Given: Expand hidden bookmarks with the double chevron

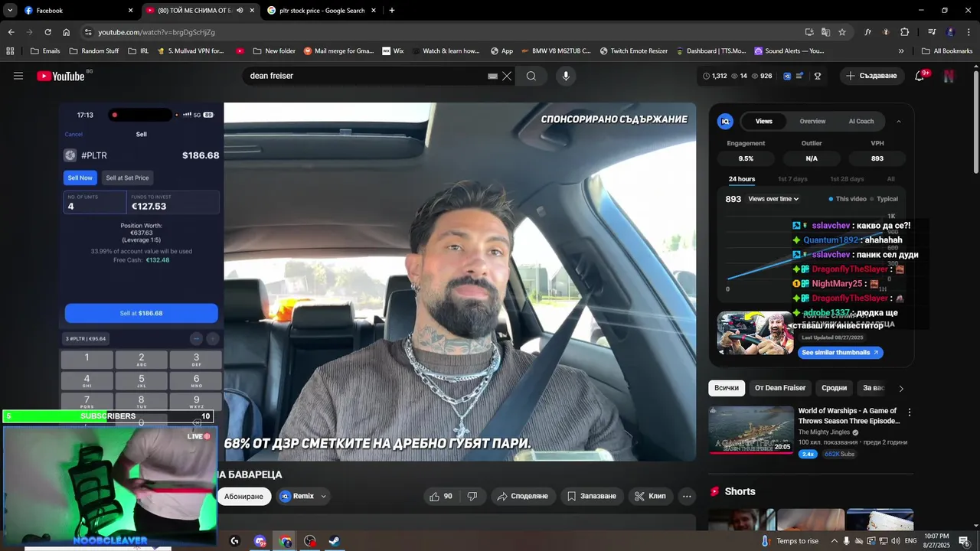Looking at the screenshot, I should click(901, 51).
